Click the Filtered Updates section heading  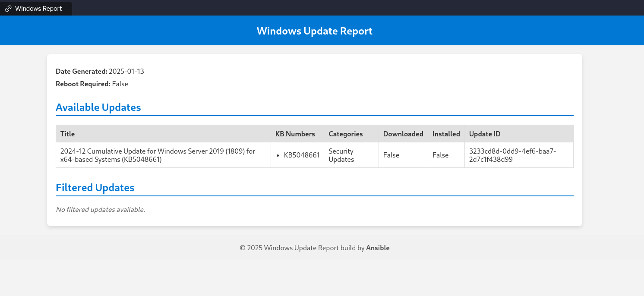95,188
